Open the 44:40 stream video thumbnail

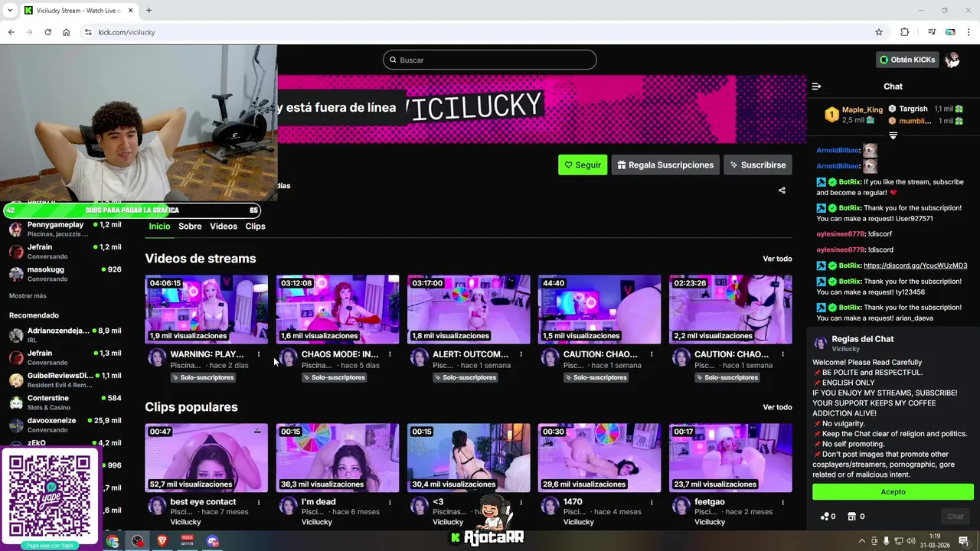point(599,309)
